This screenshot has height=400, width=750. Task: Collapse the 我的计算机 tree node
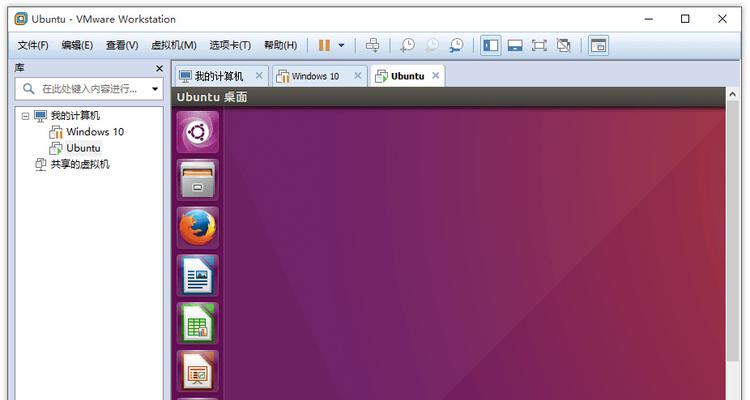pyautogui.click(x=25, y=116)
